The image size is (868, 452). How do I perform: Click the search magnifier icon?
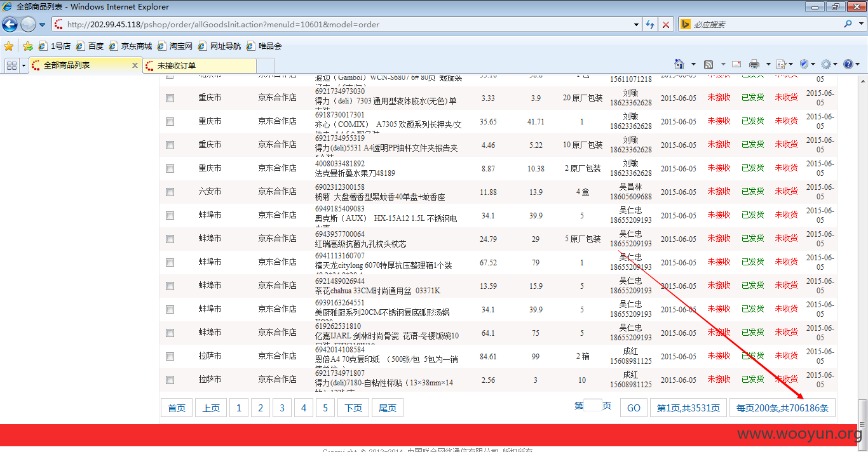point(848,24)
